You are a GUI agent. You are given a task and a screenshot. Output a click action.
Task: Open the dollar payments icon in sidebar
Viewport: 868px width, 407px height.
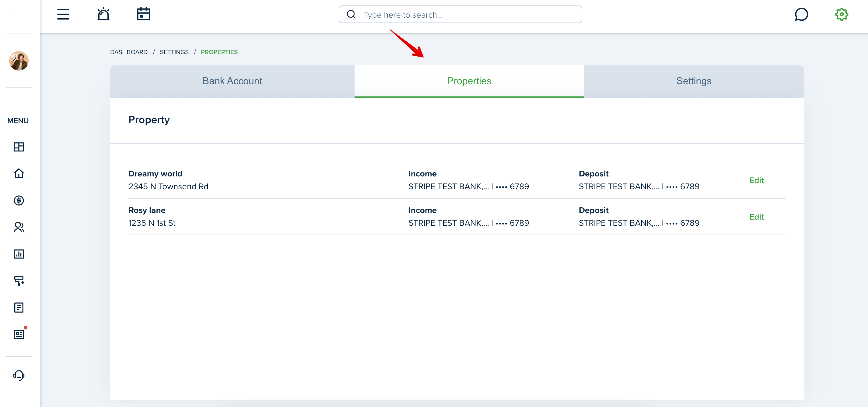(x=19, y=201)
